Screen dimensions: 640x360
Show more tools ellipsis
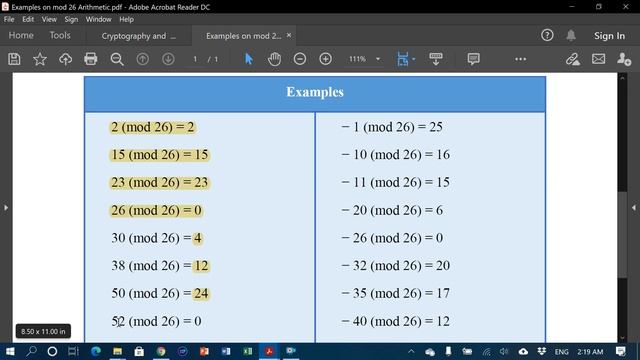point(520,59)
